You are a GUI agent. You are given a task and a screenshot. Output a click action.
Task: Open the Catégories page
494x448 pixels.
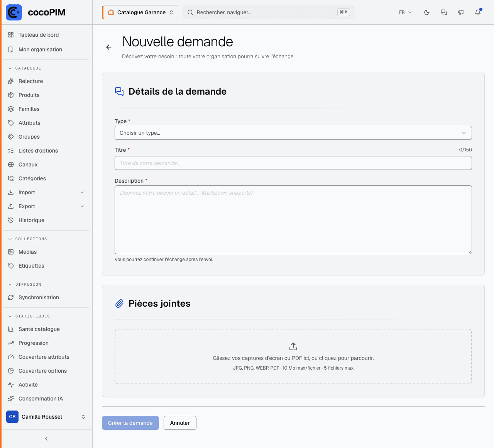(46, 178)
